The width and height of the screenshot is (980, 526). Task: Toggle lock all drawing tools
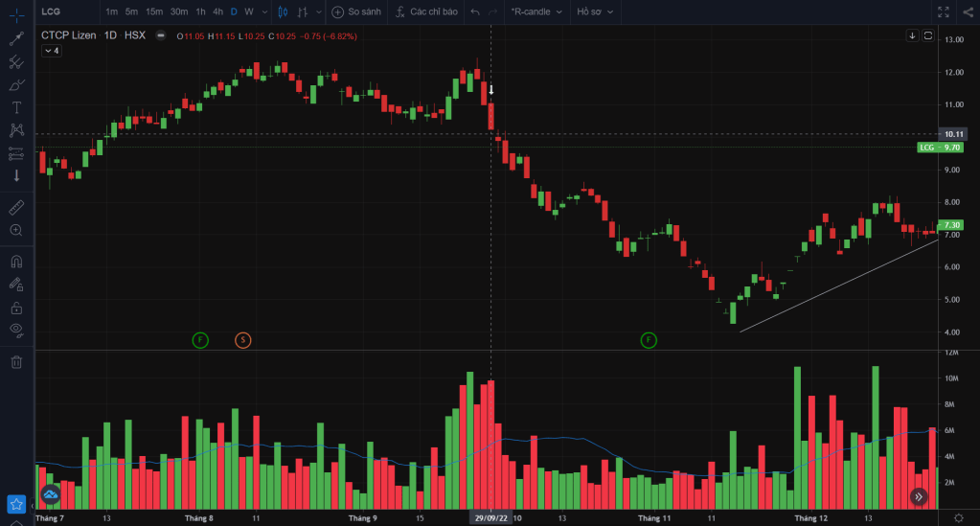tap(16, 308)
